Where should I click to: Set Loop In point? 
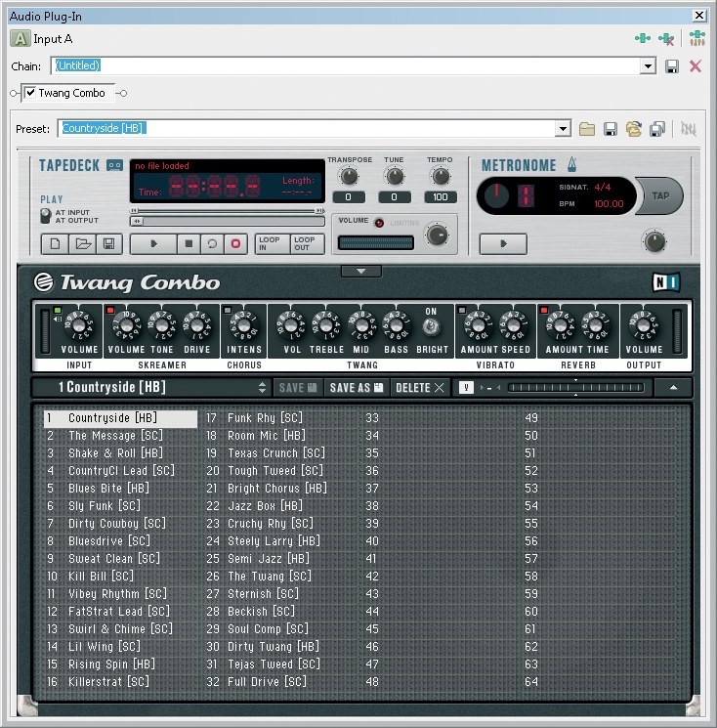point(272,243)
